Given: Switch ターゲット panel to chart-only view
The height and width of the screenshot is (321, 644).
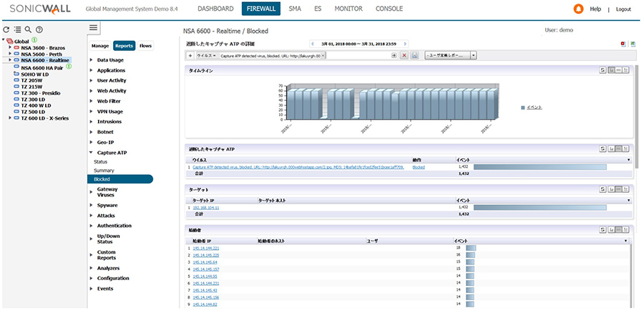Looking at the screenshot, I should pyautogui.click(x=611, y=189).
